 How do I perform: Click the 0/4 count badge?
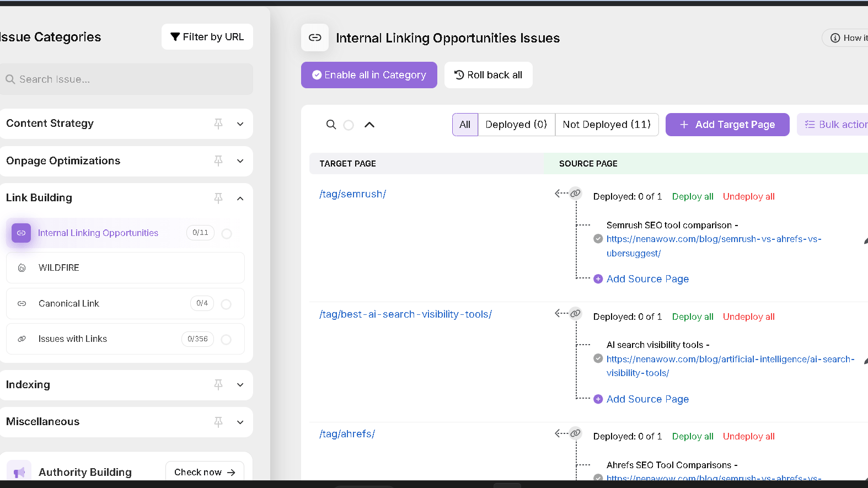coord(202,303)
